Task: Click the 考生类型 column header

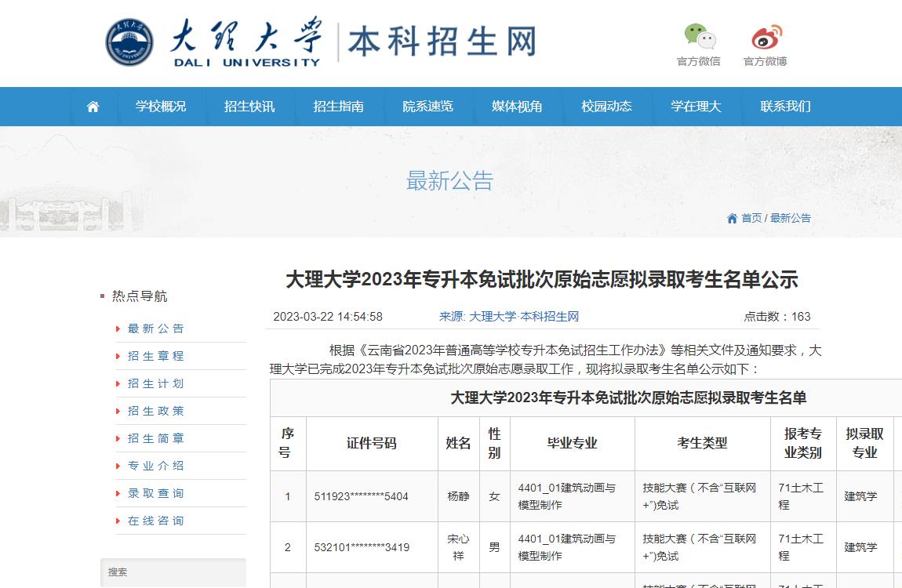Action: pos(703,443)
